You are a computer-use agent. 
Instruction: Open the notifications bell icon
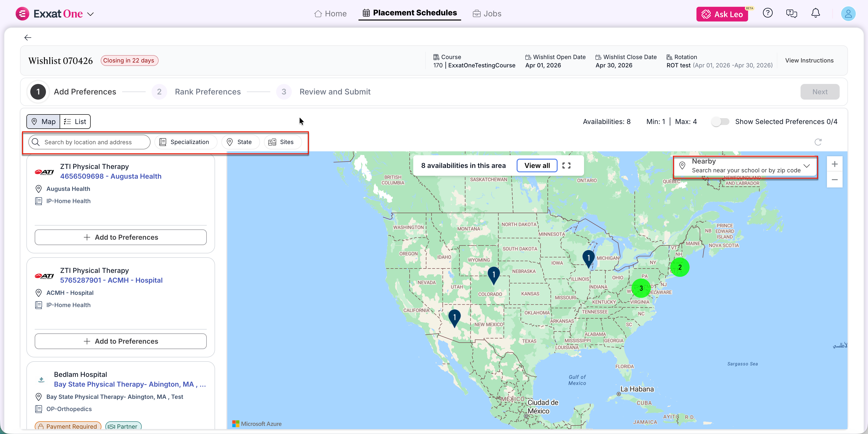(815, 13)
